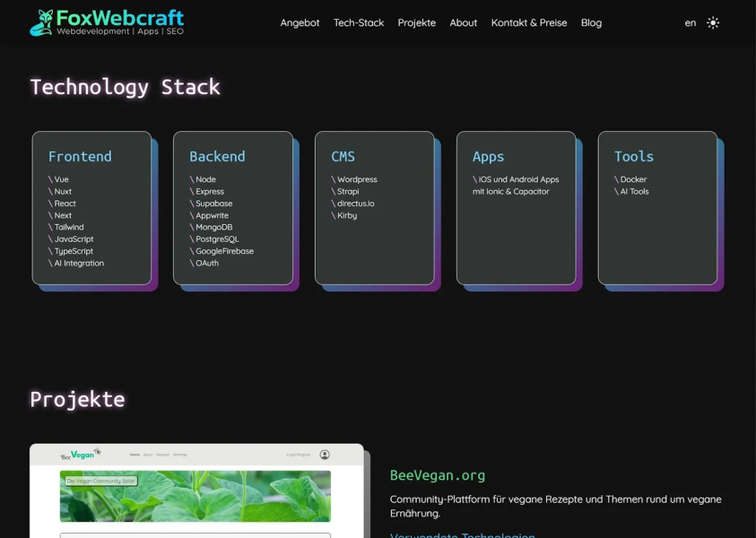
Task: Click the user profile icon in BeeVegan preview
Action: pyautogui.click(x=325, y=455)
